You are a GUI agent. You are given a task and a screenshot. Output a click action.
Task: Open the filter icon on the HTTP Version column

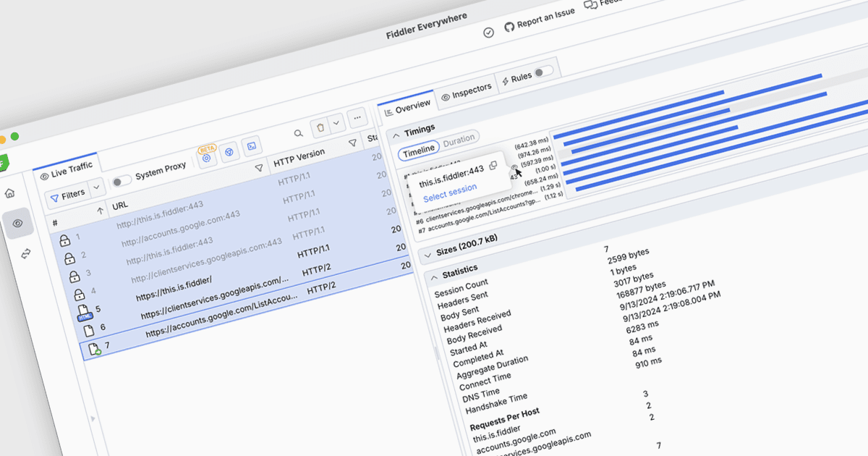[x=353, y=143]
